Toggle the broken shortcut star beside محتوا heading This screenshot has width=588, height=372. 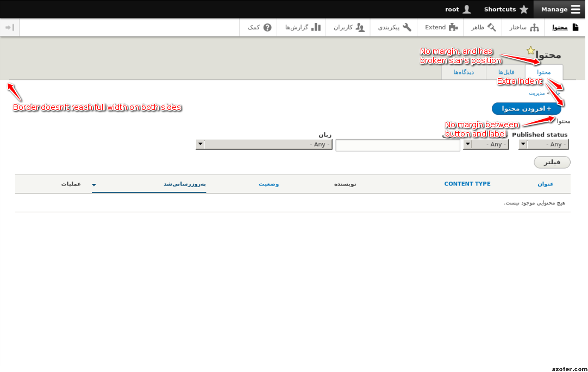click(530, 49)
